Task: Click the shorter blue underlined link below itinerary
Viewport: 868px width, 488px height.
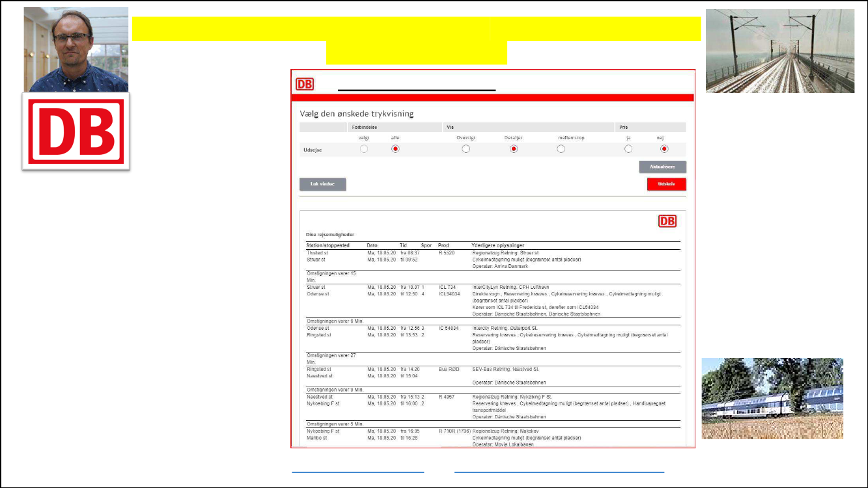Action: point(357,469)
